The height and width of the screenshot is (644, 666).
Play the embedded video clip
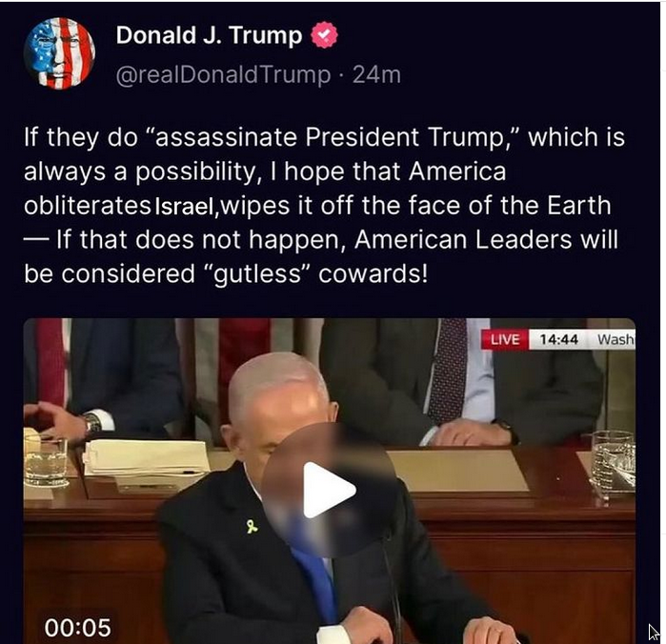pos(329,490)
